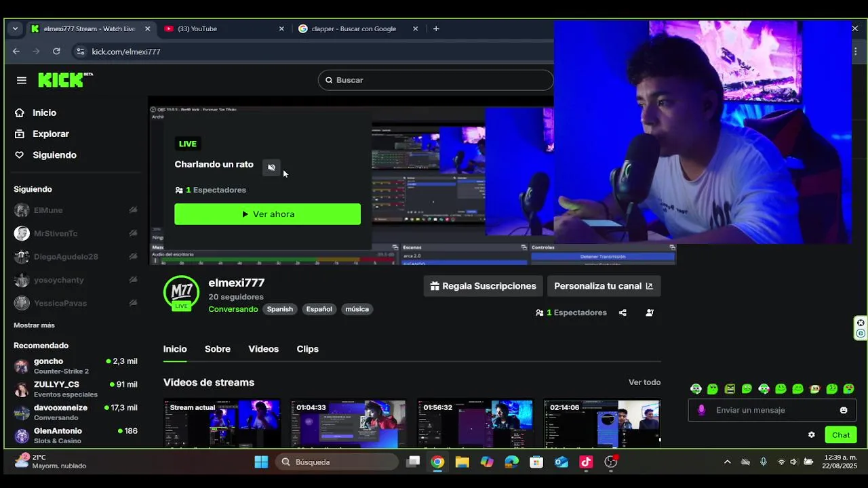Click the kick.com/elmexi777 address bar

(126, 52)
